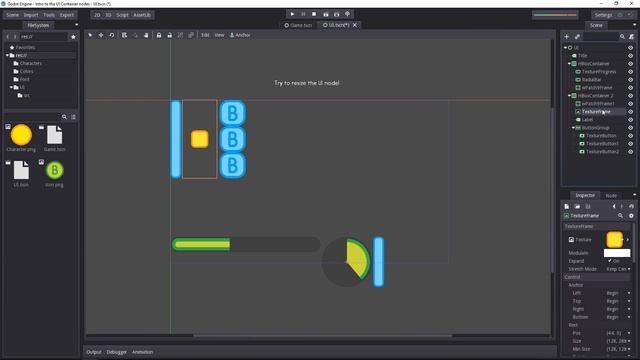The image size is (640, 360).
Task: Lock the selected object with closed padlock
Action: [159, 35]
